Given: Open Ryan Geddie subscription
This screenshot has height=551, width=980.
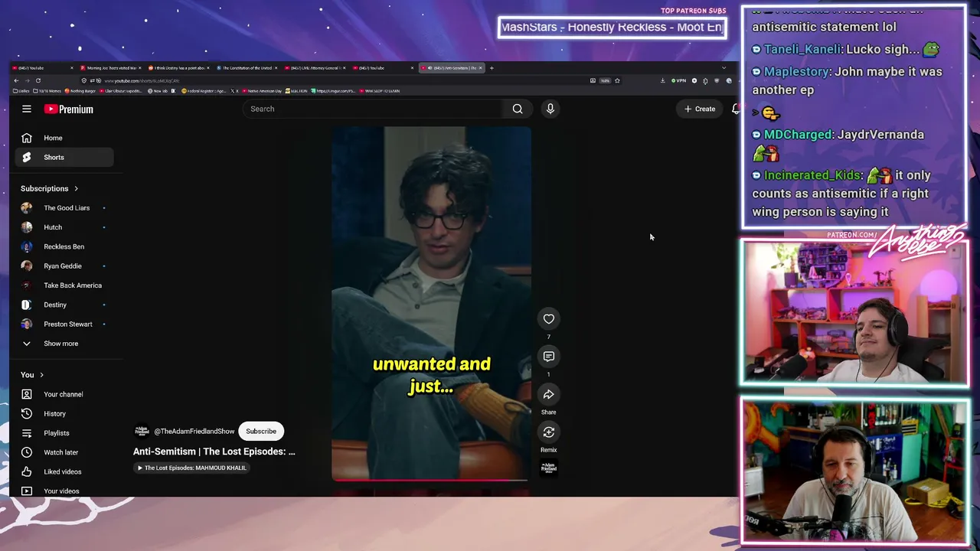Looking at the screenshot, I should point(64,266).
